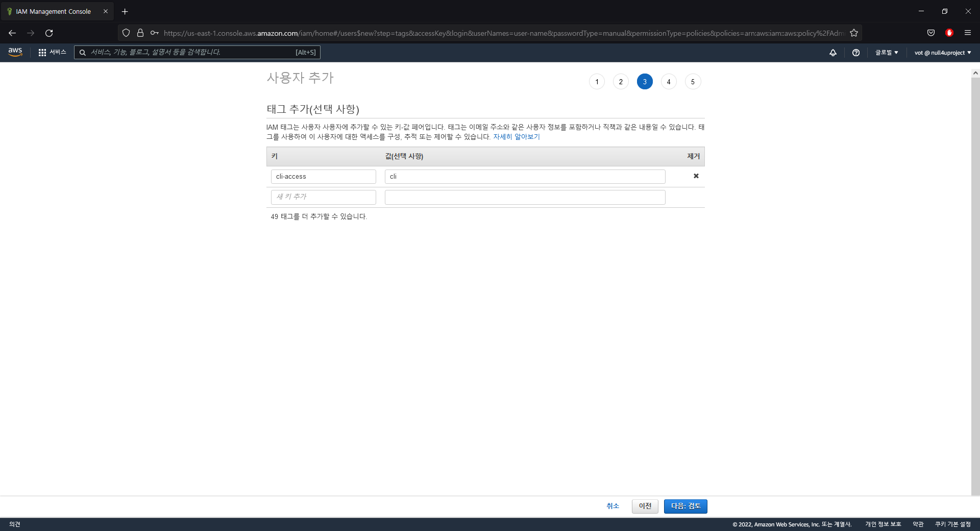This screenshot has width=980, height=531.
Task: Click the padlock site security icon
Action: click(x=140, y=33)
